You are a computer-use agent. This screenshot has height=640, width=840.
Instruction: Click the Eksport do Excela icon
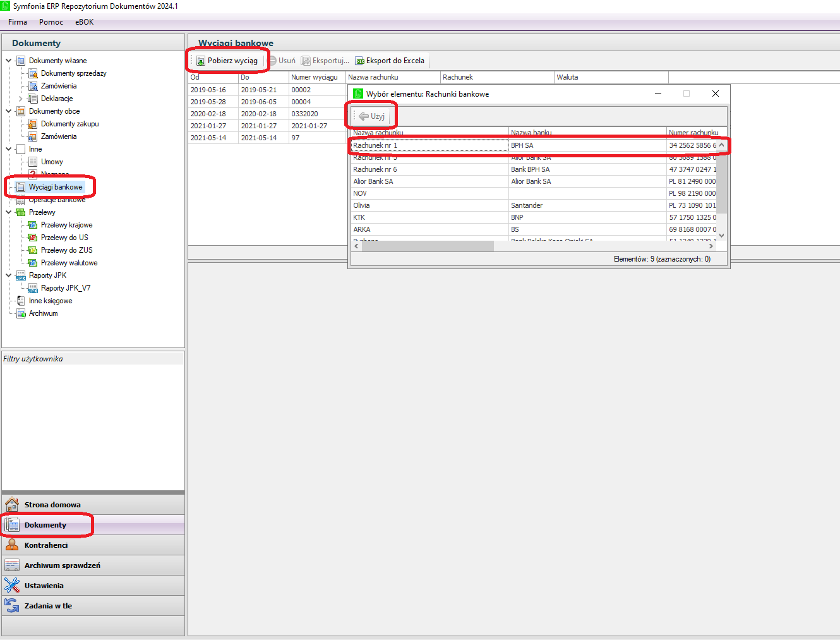[x=360, y=61]
